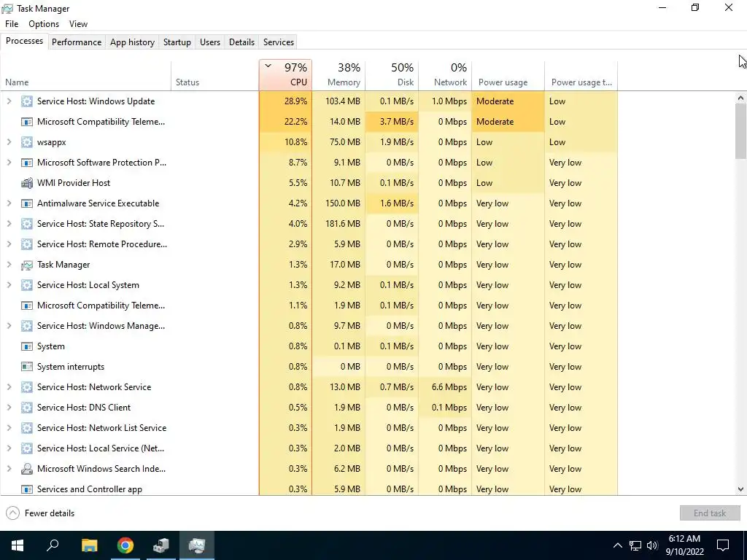Click the WMI Provider Host icon
Image resolution: width=747 pixels, height=560 pixels.
point(27,183)
